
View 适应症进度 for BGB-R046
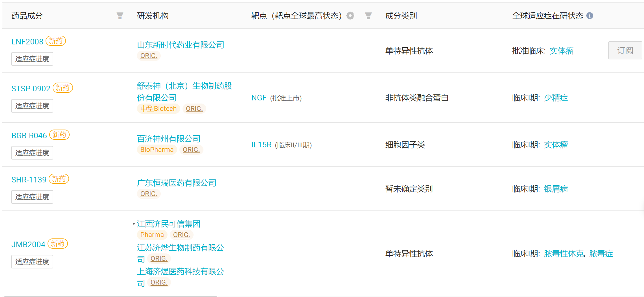32,153
